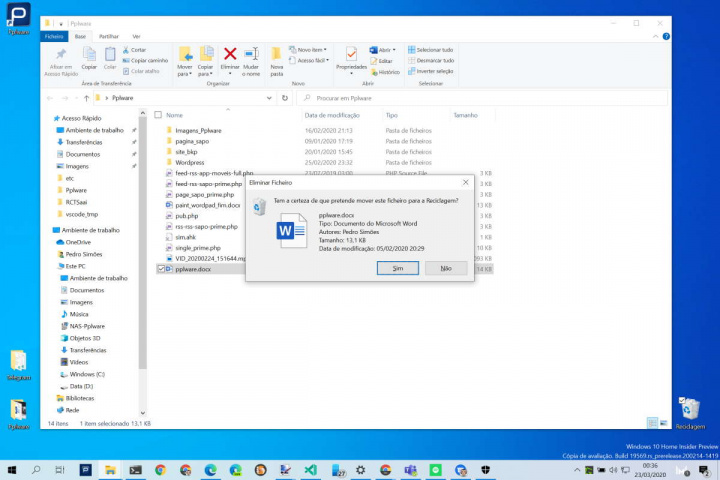Open the Partilhar ribbon tab
The height and width of the screenshot is (480, 720).
coord(109,36)
